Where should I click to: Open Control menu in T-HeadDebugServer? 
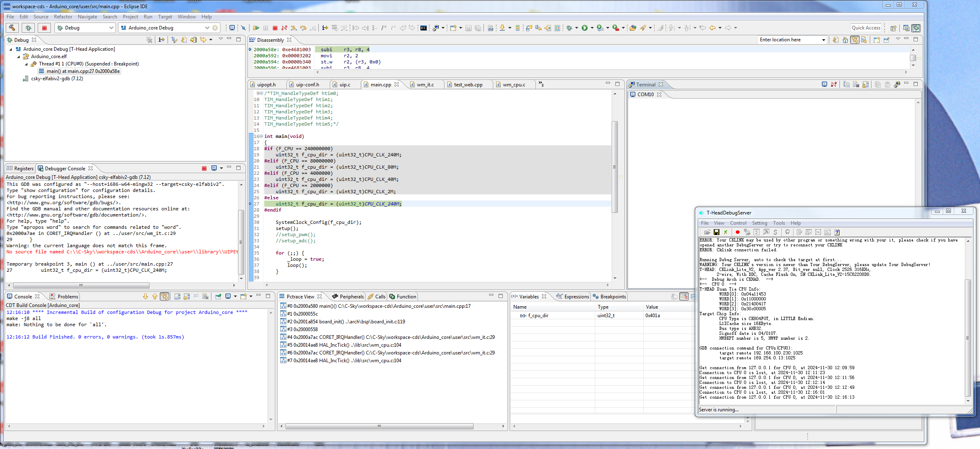click(x=738, y=223)
